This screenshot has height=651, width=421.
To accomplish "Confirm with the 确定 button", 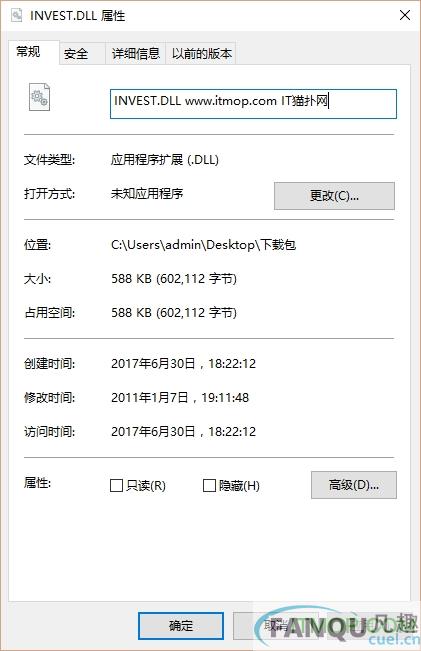I will click(x=181, y=626).
